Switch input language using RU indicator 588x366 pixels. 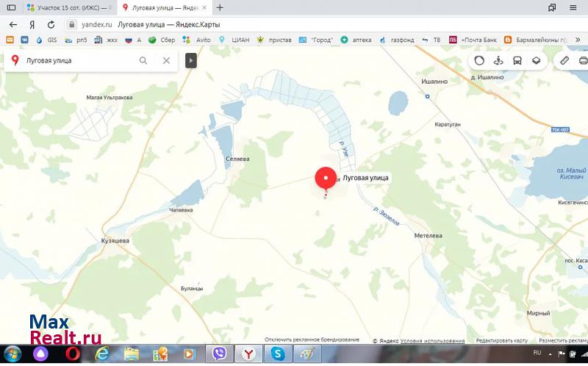537,354
